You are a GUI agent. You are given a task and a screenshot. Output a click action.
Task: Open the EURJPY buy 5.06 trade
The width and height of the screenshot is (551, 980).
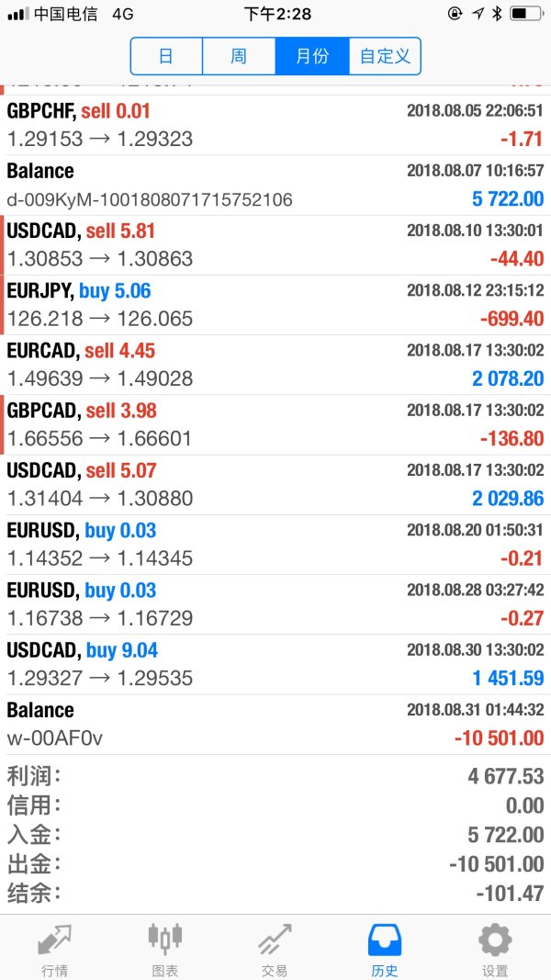point(275,305)
